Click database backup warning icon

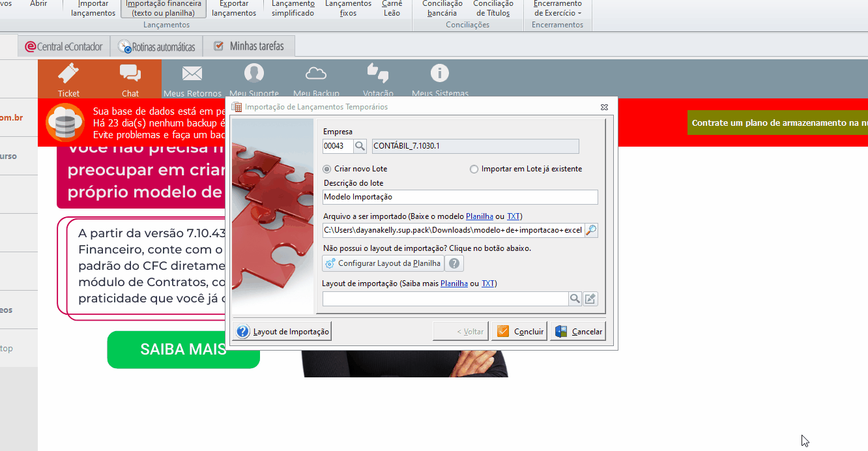point(65,122)
